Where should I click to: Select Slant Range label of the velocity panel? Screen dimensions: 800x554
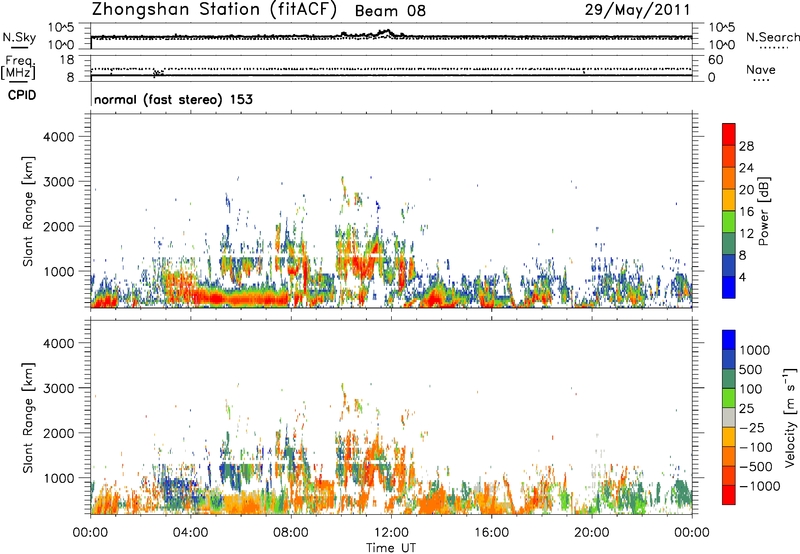28,418
